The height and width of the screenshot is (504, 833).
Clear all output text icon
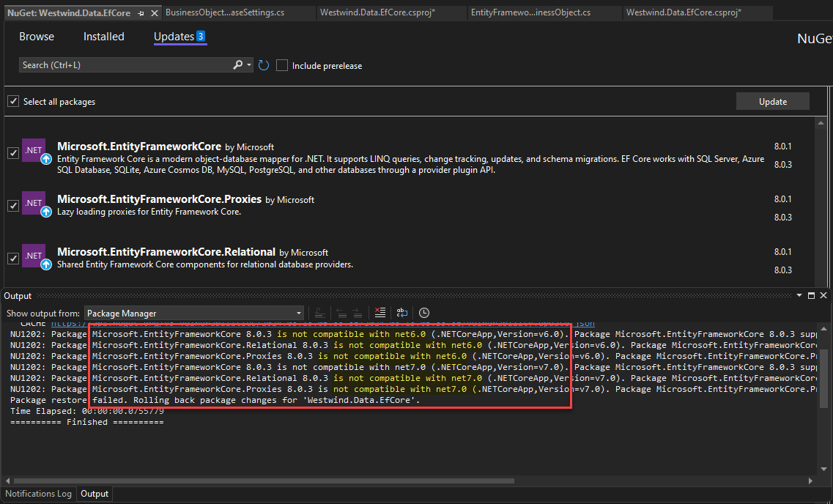pos(380,313)
